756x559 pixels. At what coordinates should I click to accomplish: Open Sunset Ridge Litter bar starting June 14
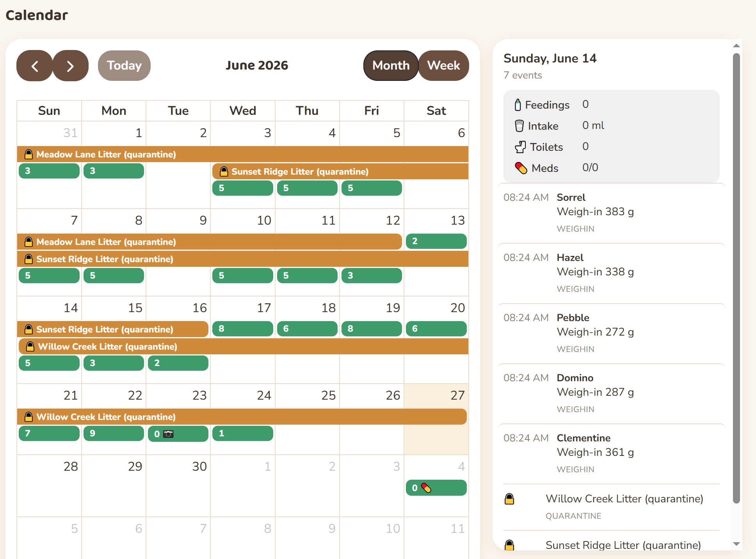112,329
